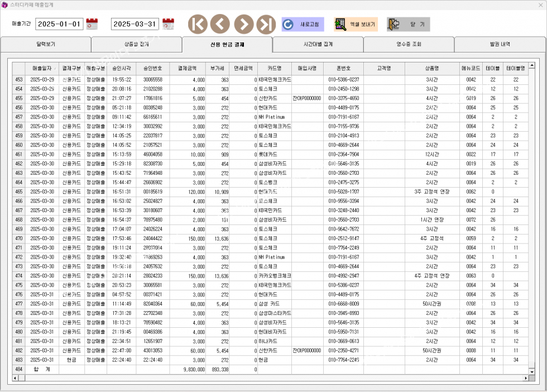Close the 스터디카페 매출집계 window with X

click(x=540, y=5)
